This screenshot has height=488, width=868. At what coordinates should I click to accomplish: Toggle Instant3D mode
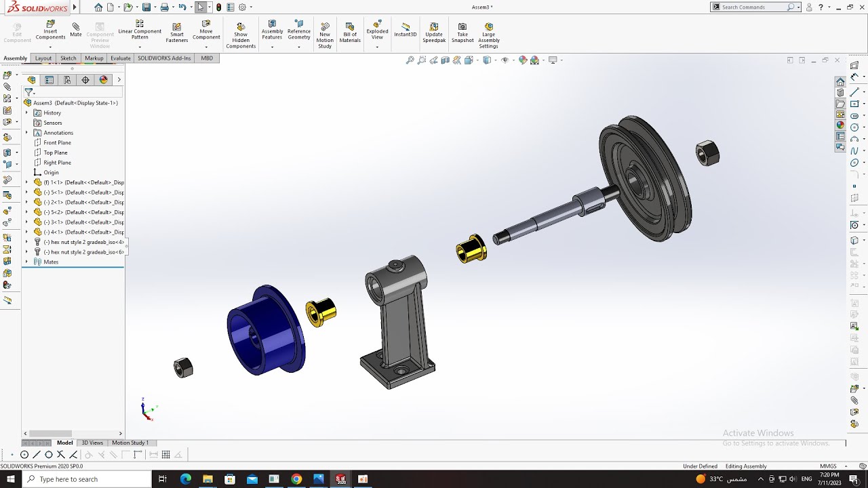click(x=406, y=30)
